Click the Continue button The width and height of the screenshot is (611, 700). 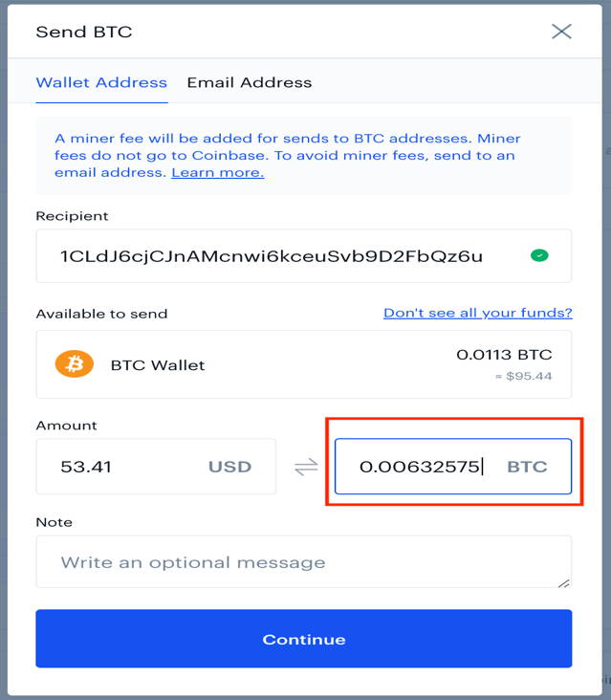point(304,639)
